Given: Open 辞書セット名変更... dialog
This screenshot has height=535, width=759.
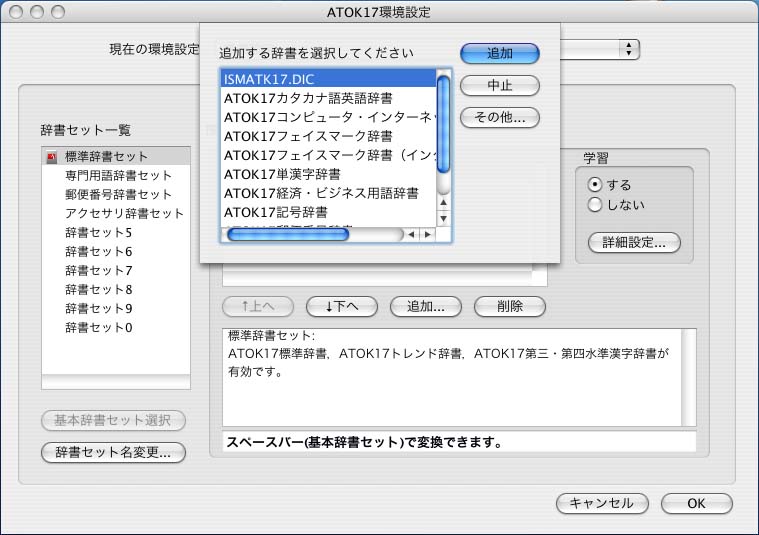Looking at the screenshot, I should tap(113, 452).
